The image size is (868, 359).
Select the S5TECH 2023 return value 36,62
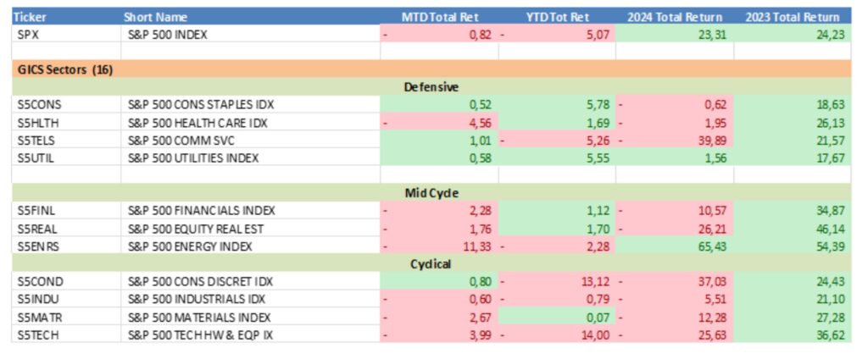coord(824,335)
